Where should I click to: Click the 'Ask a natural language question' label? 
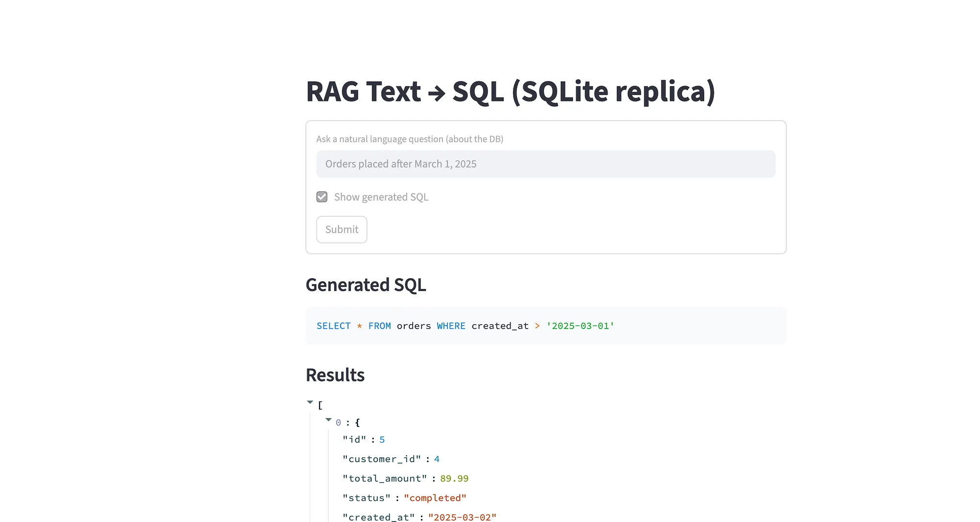coord(410,139)
